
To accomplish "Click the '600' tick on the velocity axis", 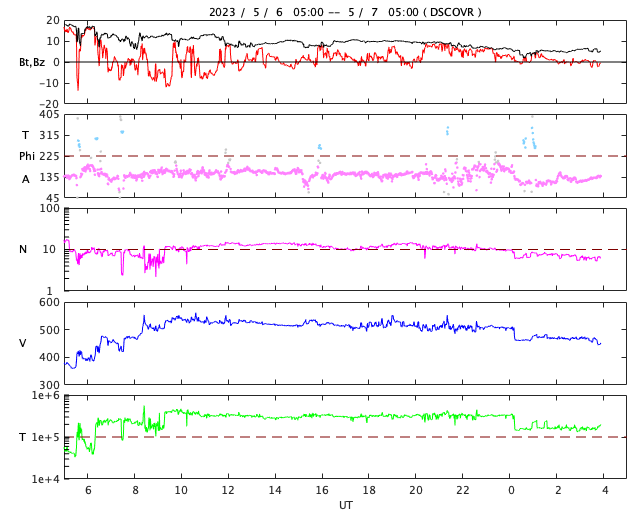I will coord(49,302).
